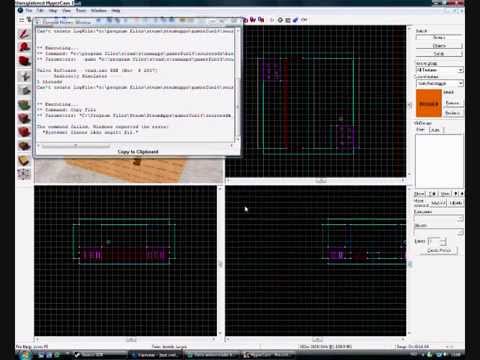Select the Block tool
Image resolution: width=480 pixels, height=360 pixels.
(24, 90)
